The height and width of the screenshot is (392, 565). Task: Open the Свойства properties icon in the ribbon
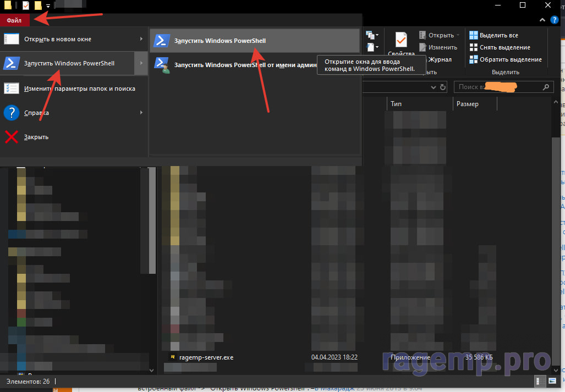click(x=401, y=40)
